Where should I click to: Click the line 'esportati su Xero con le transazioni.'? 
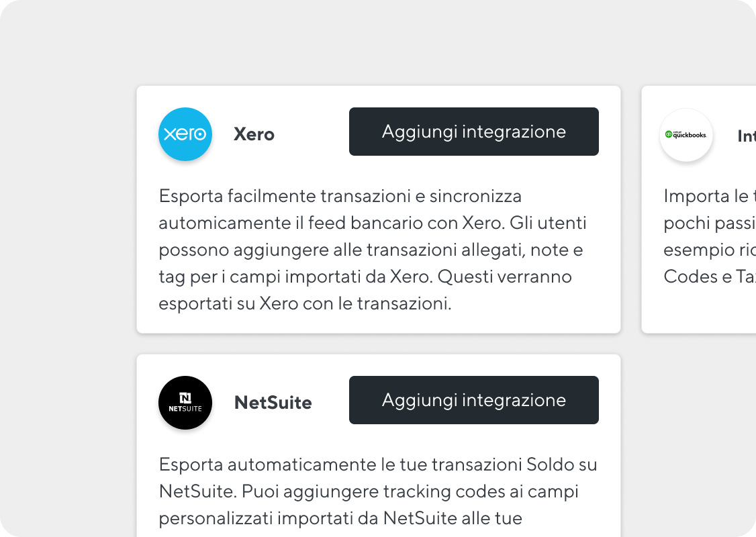point(305,303)
